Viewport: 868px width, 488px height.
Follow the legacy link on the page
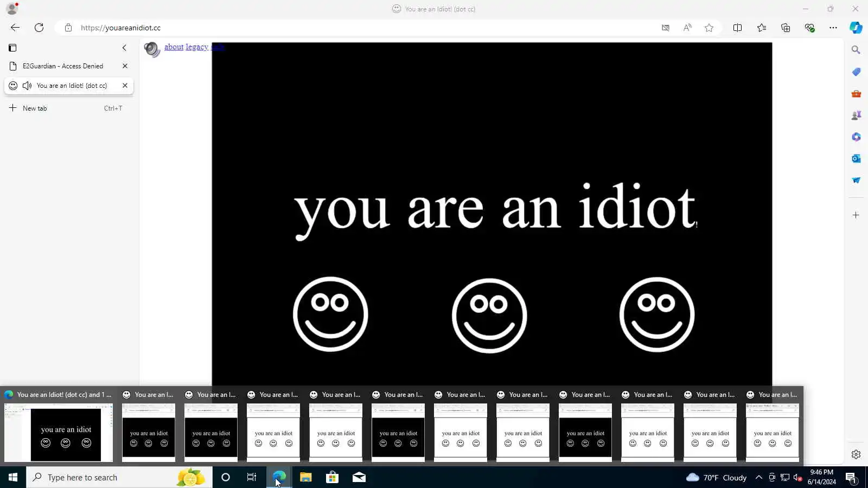(197, 47)
